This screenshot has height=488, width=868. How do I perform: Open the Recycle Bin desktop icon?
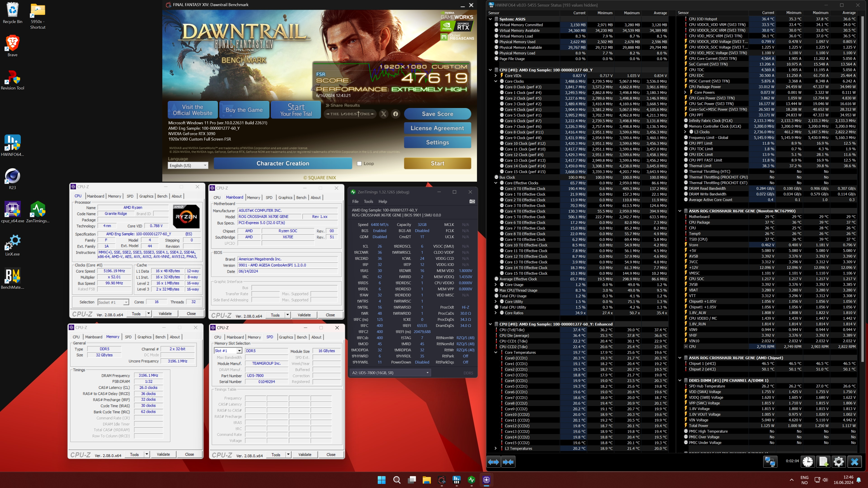pos(12,13)
